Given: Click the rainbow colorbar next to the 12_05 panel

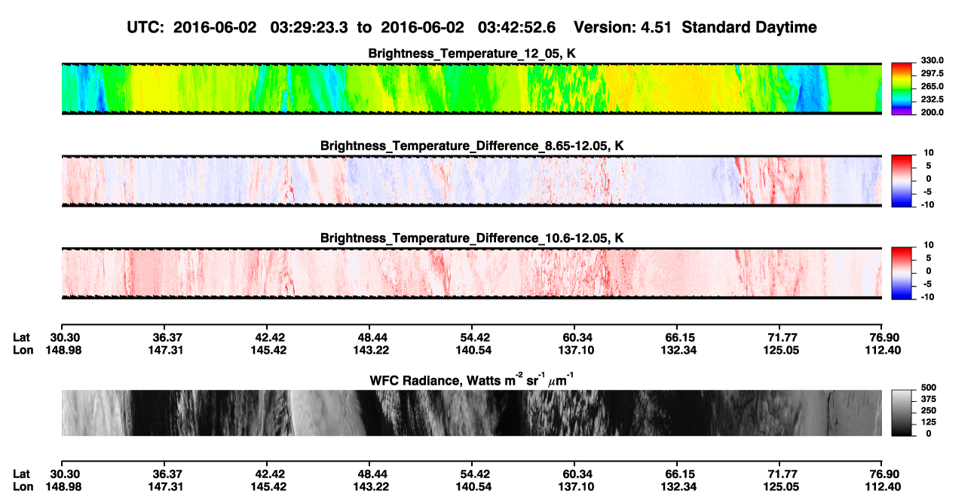Looking at the screenshot, I should pos(902,87).
